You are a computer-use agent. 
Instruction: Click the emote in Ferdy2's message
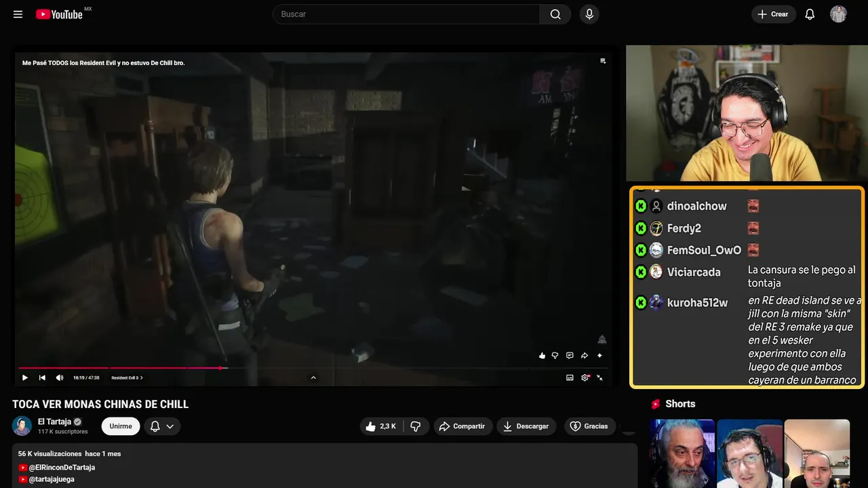coord(753,228)
